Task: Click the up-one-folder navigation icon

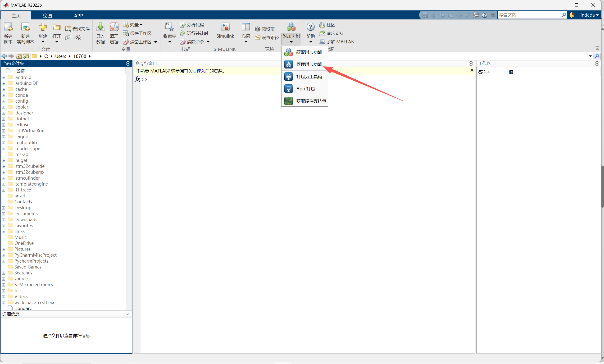Action: (19, 56)
